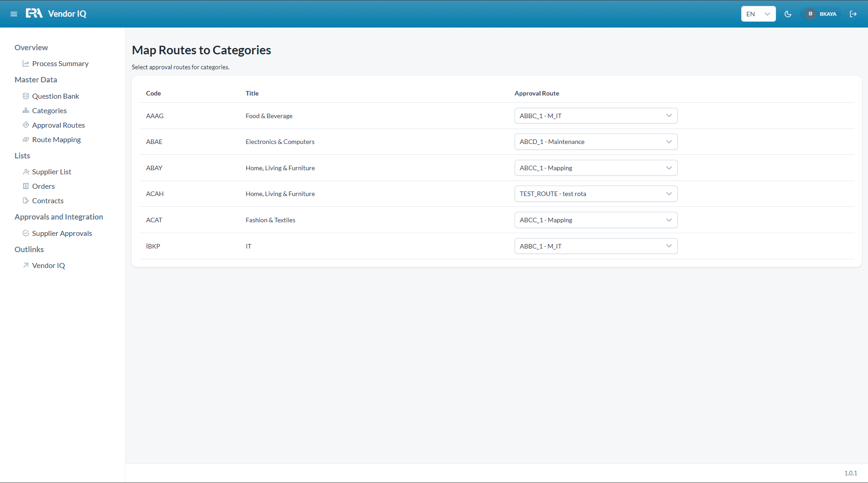Click the Code column header
This screenshot has height=483, width=868.
tap(154, 93)
